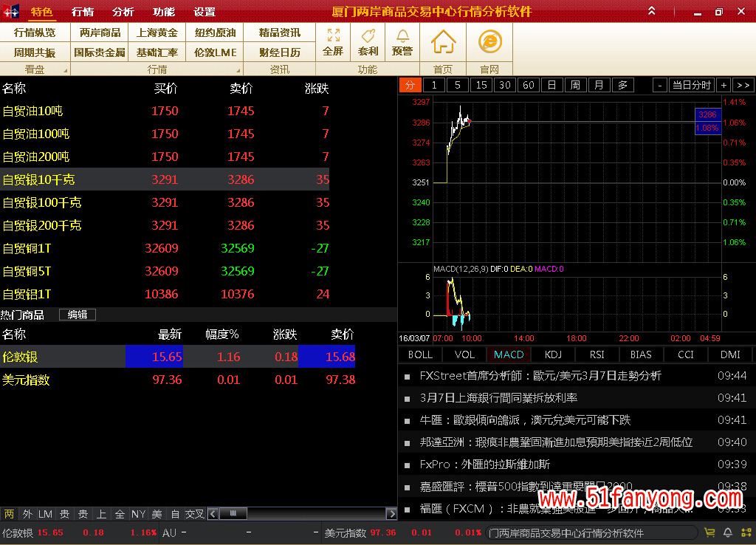Click the yellow network icon in status bar
Screen dimensions: 756x545
[746, 532]
